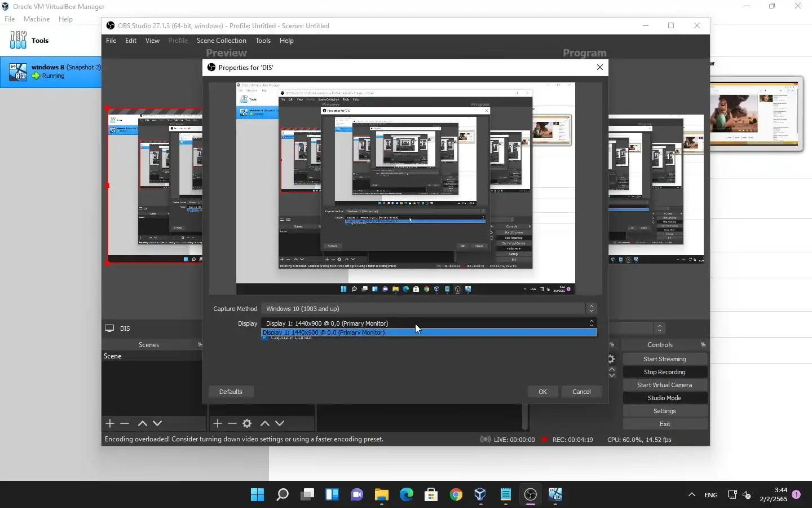Click the LIVE 00:00:00 status indicator
This screenshot has width=812, height=508.
[507, 440]
